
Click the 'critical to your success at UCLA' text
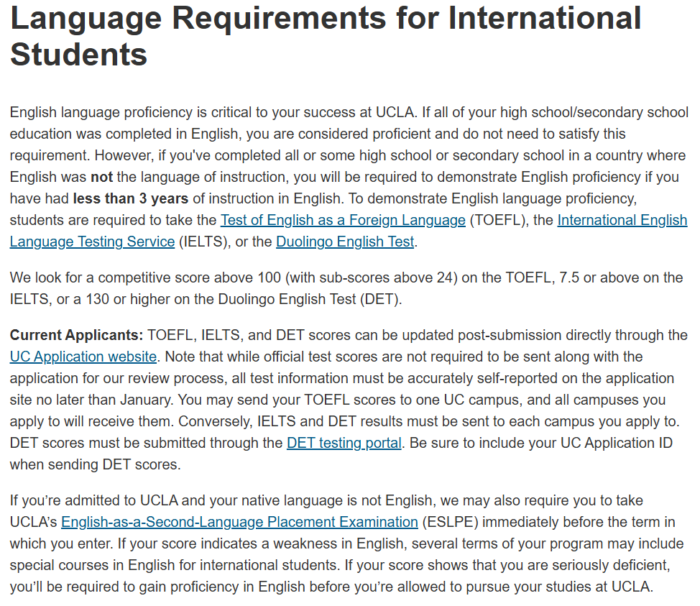pos(313,113)
